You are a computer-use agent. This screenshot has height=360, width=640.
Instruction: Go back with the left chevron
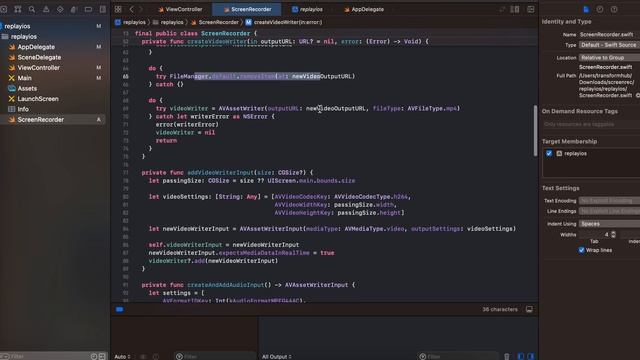pos(131,9)
